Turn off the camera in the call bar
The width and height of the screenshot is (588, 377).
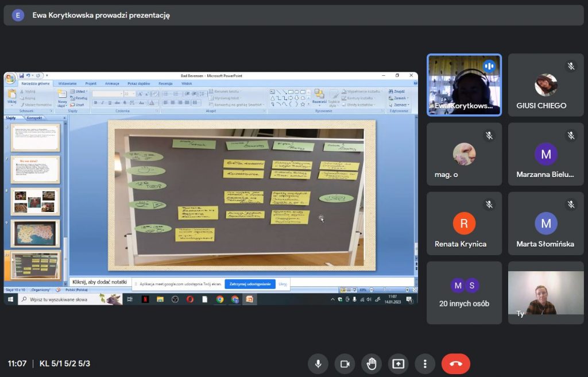345,363
